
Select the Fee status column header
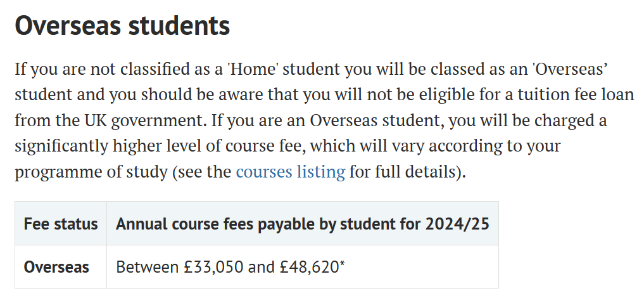(61, 224)
